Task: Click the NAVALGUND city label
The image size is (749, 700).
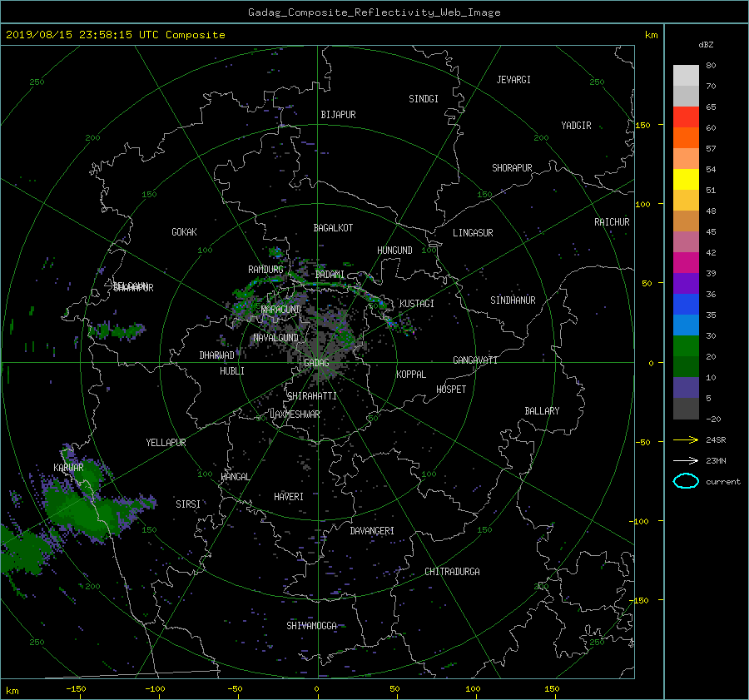Action: tap(275, 338)
